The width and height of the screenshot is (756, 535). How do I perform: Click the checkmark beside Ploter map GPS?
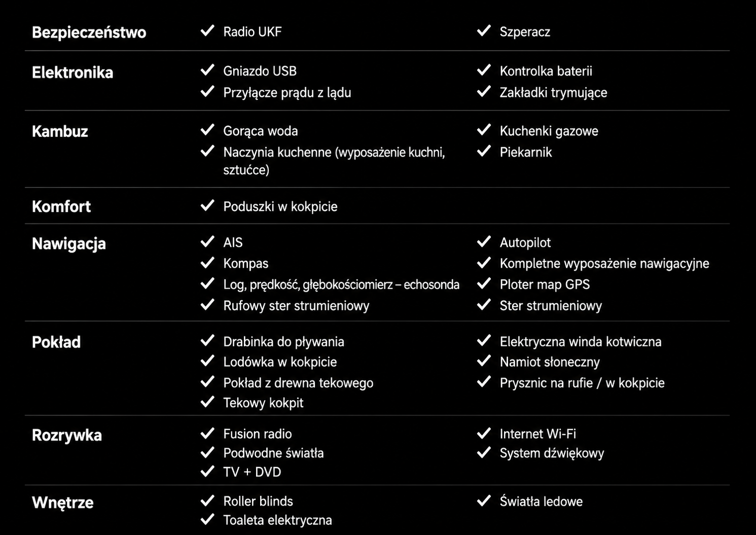pos(484,283)
